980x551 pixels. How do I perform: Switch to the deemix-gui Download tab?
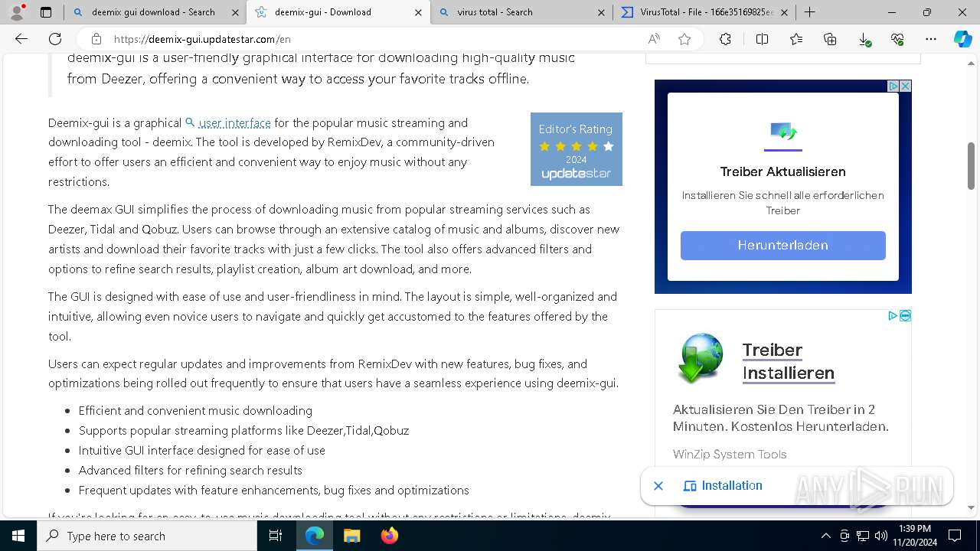338,12
